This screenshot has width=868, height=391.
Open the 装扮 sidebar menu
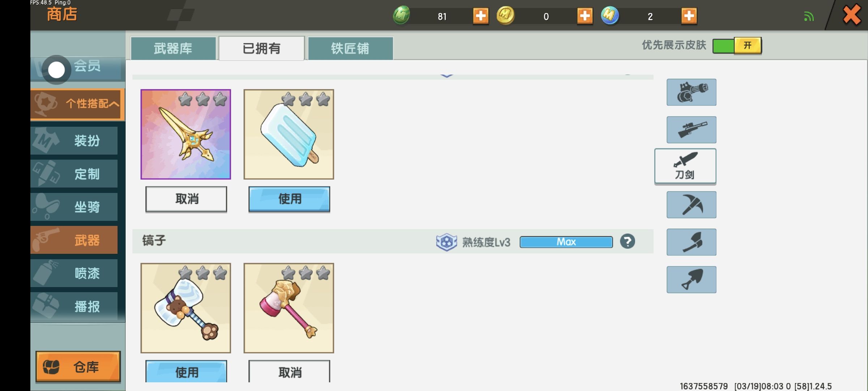pos(75,140)
